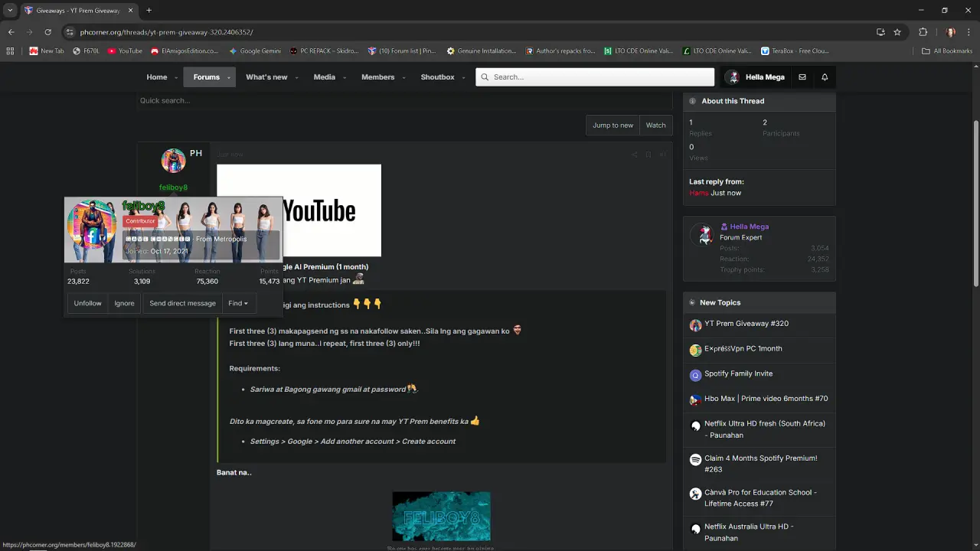Viewport: 980px width, 551px height.
Task: Open the browser extensions puzzle icon
Action: [923, 32]
